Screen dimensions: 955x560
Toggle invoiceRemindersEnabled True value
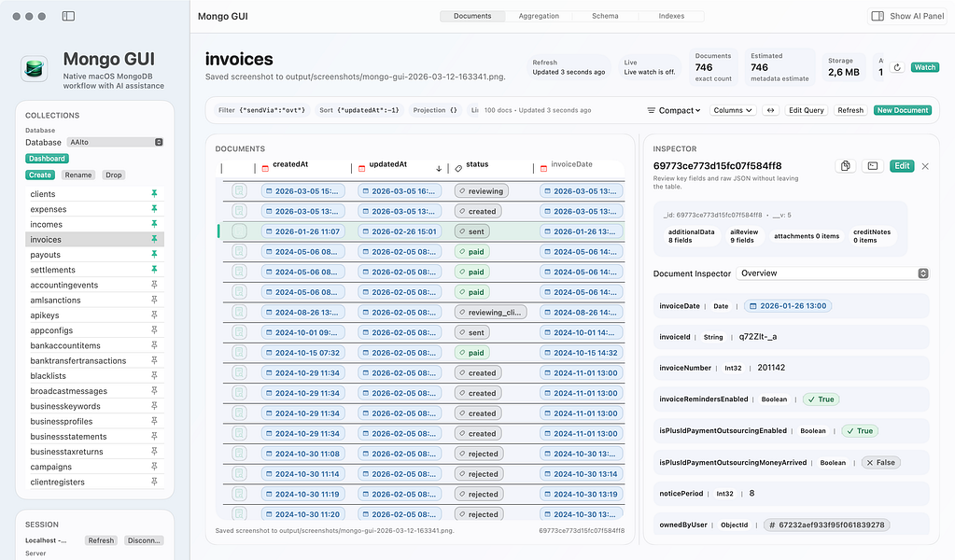(821, 399)
